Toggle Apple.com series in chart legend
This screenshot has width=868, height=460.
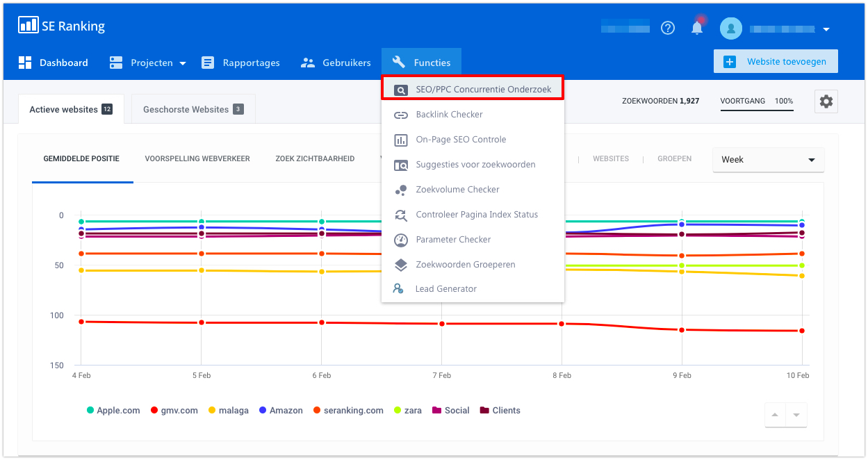(113, 411)
